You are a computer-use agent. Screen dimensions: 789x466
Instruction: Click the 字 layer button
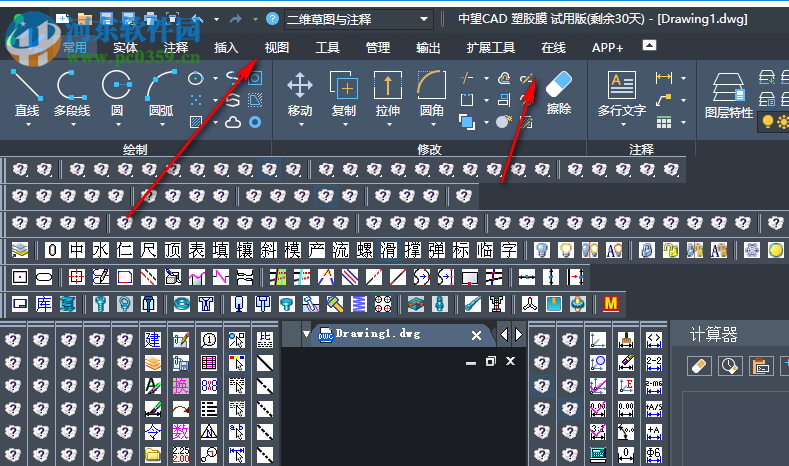[x=509, y=250]
